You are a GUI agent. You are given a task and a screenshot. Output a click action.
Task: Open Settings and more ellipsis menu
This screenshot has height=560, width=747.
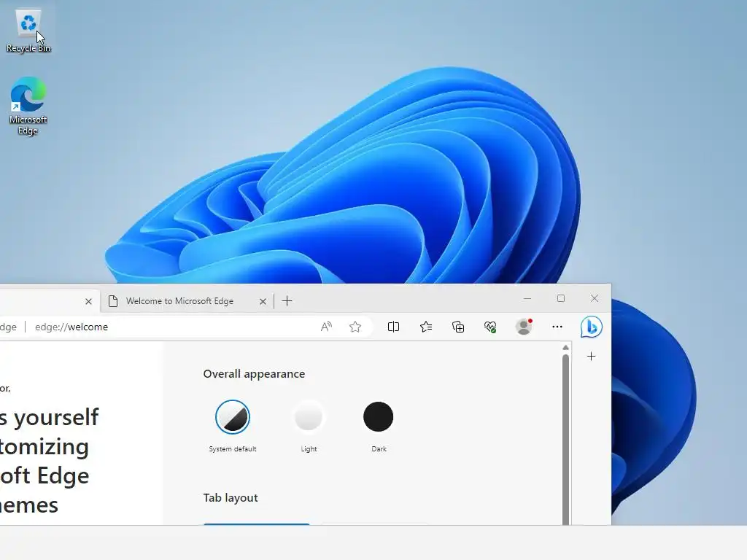tap(557, 327)
